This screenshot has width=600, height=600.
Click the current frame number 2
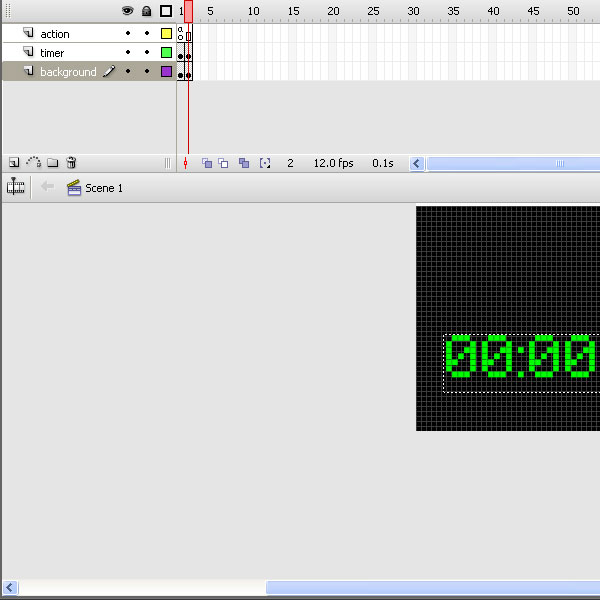(x=290, y=163)
